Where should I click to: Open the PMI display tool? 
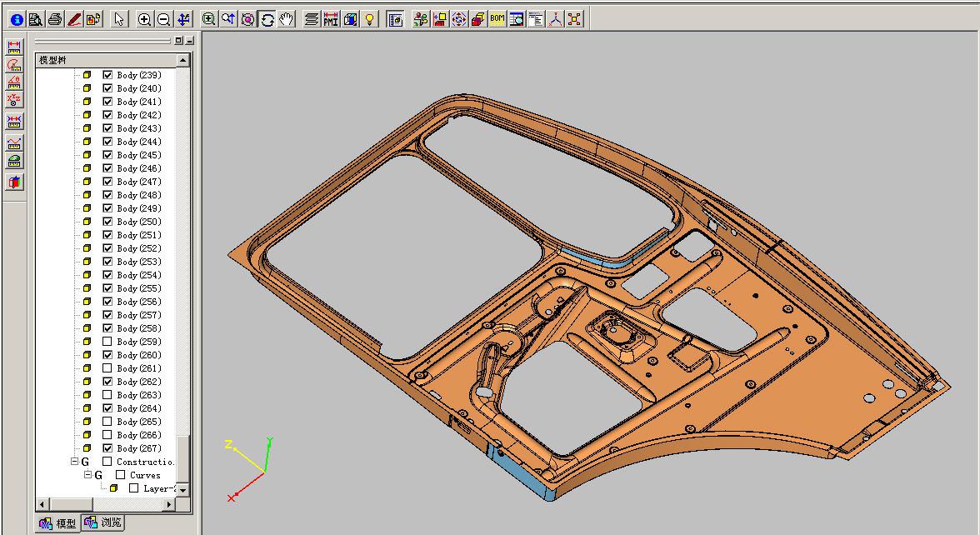(x=331, y=19)
